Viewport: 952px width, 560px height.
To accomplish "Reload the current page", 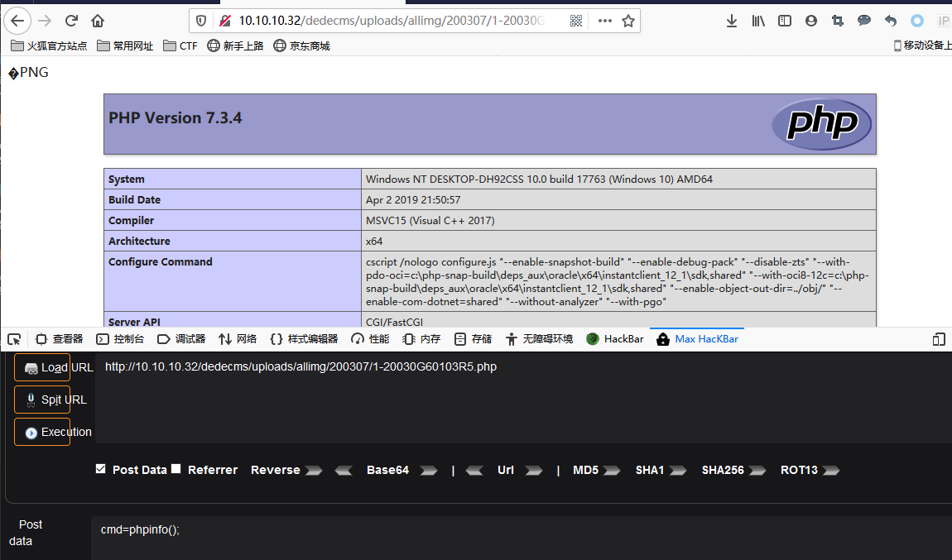I will [x=70, y=21].
